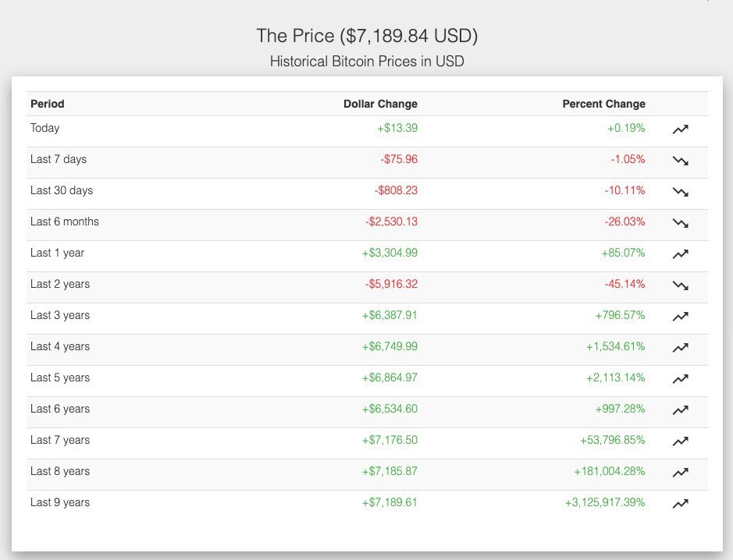Click The Price ($7,189.84 USD) heading
The height and width of the screenshot is (560, 733).
pos(367,36)
